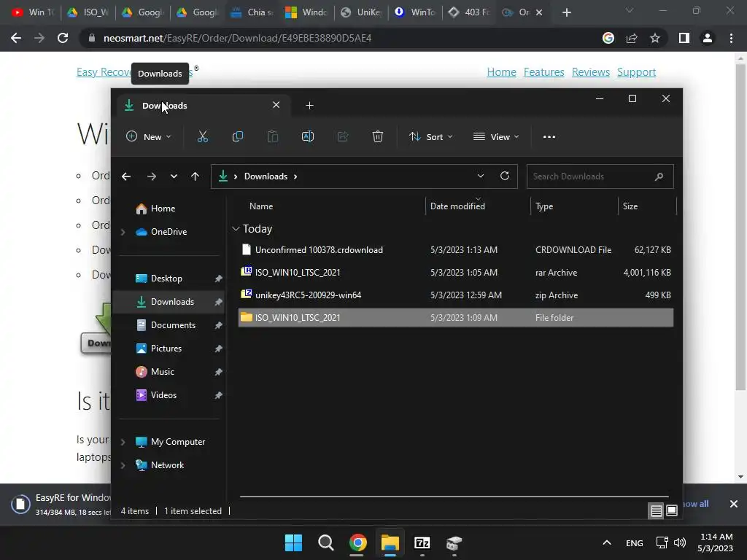Open the Windows Start button
This screenshot has width=747, height=560.
[293, 542]
